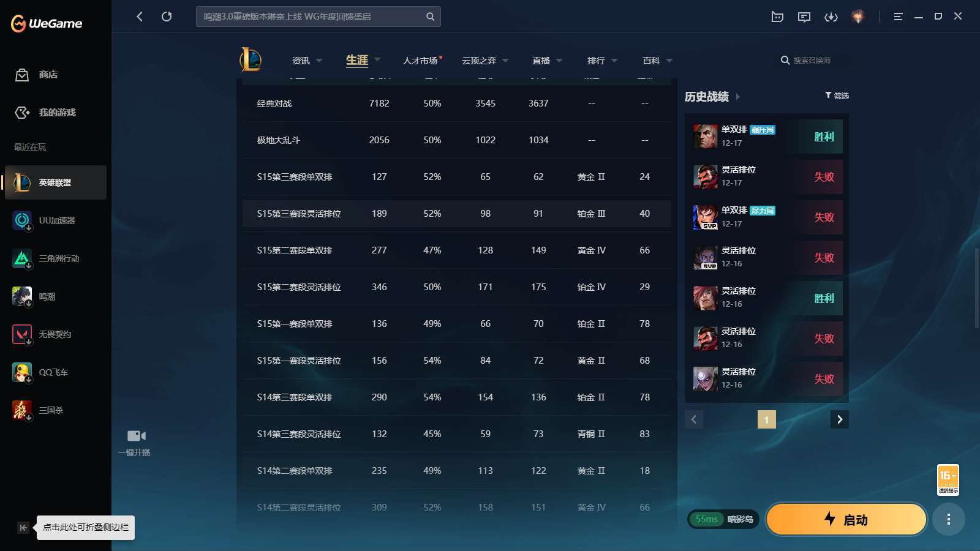
Task: Click the 55ms 暗影岛 ping indicator
Action: tap(723, 519)
